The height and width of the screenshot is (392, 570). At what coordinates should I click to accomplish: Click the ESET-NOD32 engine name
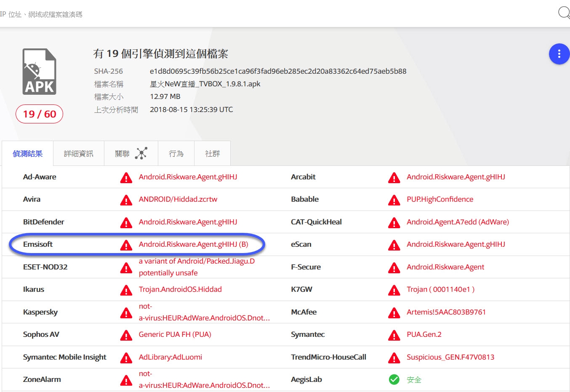[x=45, y=267]
